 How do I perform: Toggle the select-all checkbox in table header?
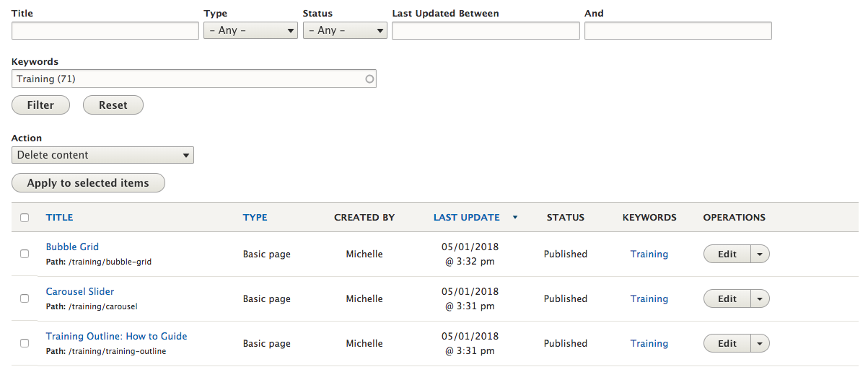[x=25, y=218]
